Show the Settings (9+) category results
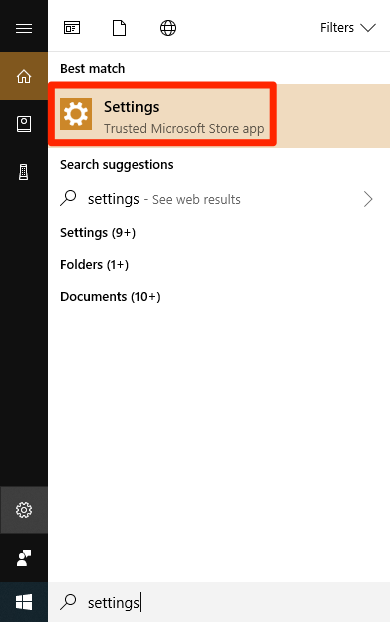The image size is (390, 622). (98, 232)
